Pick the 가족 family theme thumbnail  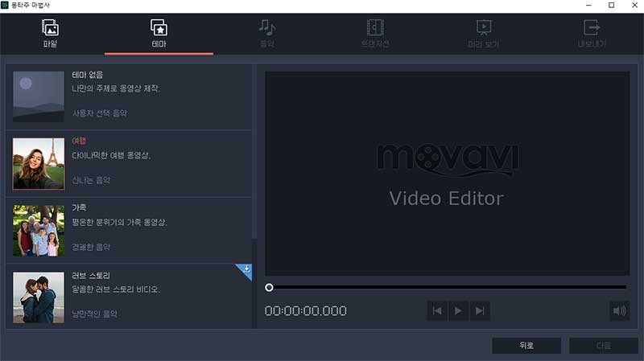pyautogui.click(x=39, y=231)
